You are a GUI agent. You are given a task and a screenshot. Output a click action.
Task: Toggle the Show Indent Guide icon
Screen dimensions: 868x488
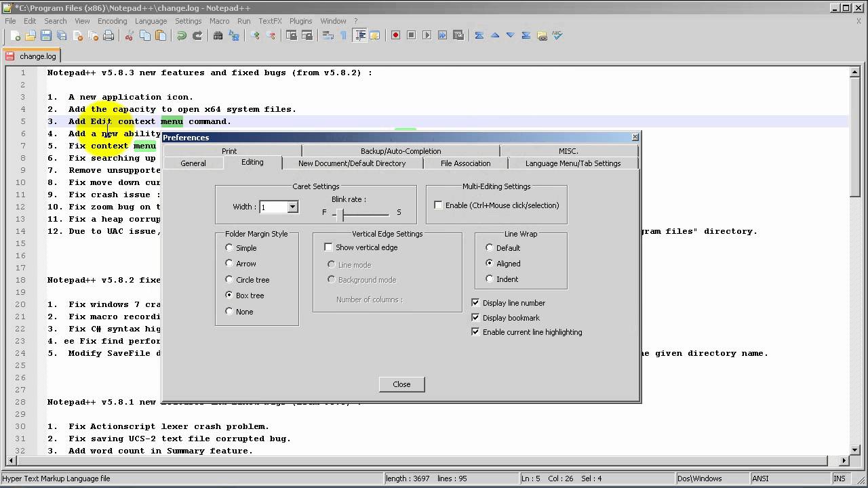(359, 35)
